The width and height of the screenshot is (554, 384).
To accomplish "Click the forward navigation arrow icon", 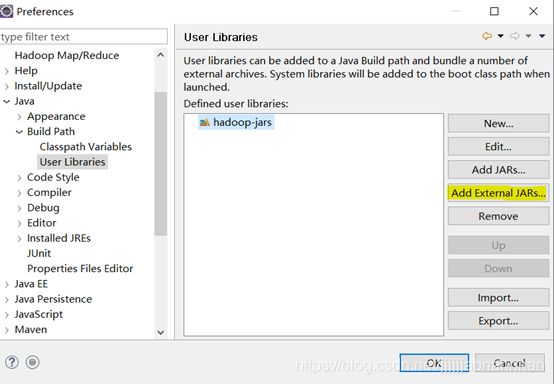I will (x=514, y=36).
